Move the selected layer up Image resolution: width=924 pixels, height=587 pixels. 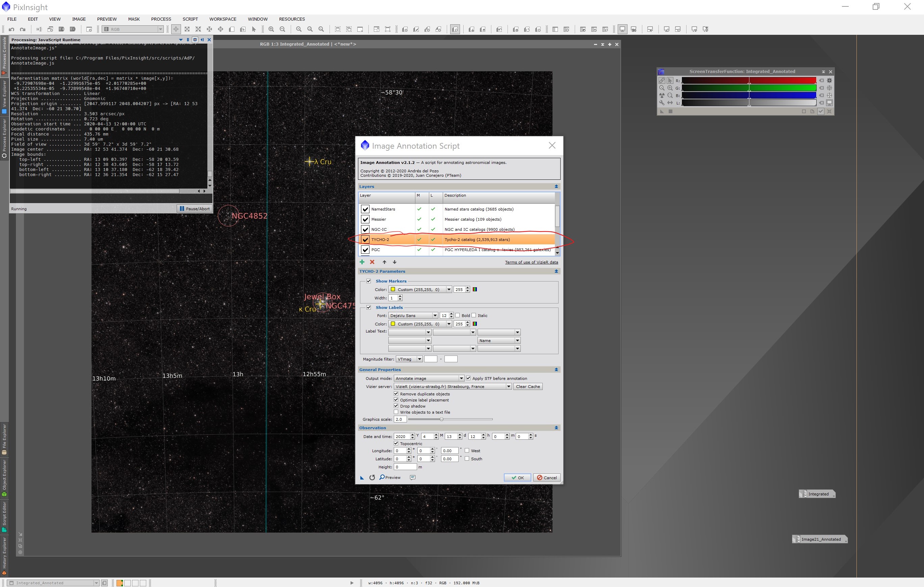click(x=384, y=262)
